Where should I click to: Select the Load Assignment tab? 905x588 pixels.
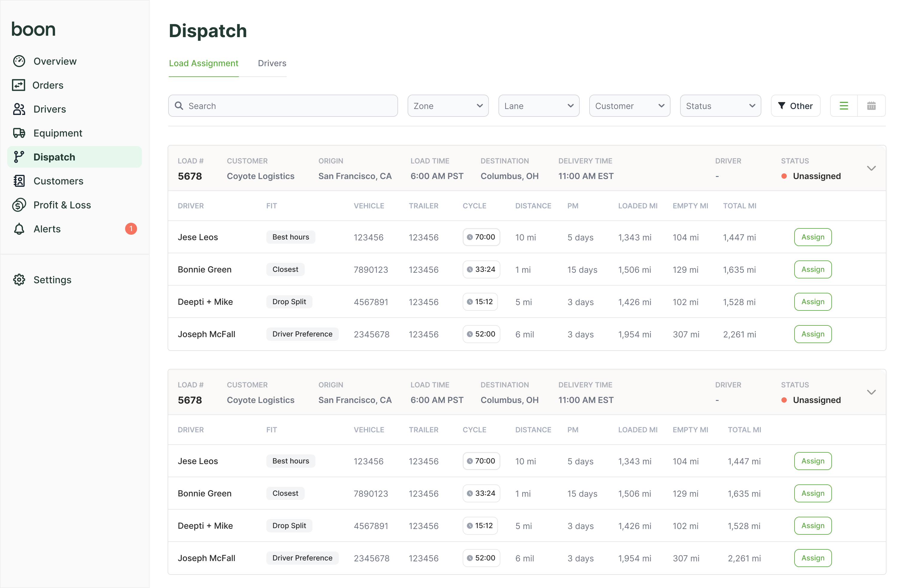pos(204,63)
